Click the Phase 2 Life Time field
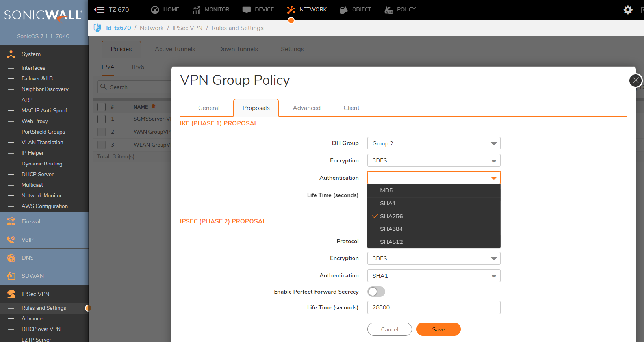Viewport: 644px width, 342px height. pos(434,307)
